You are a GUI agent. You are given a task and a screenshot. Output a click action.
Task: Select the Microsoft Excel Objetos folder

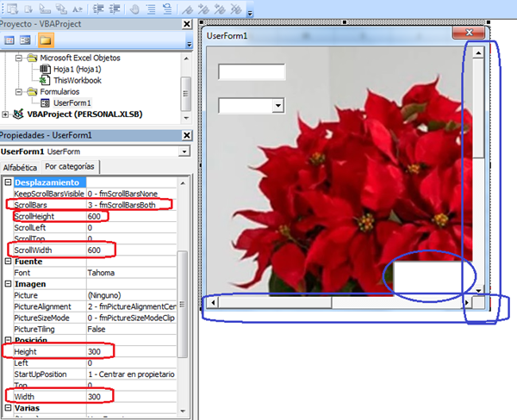[x=80, y=58]
